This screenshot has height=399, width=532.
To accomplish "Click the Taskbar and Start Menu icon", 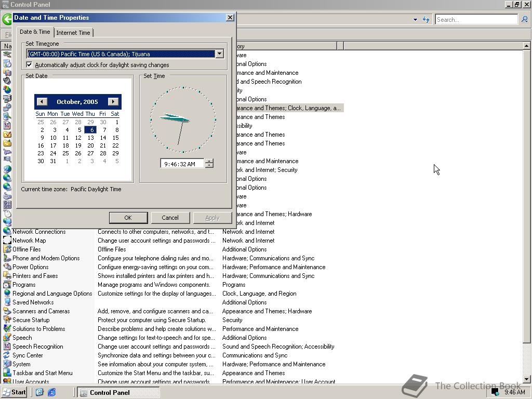I will 7,373.
